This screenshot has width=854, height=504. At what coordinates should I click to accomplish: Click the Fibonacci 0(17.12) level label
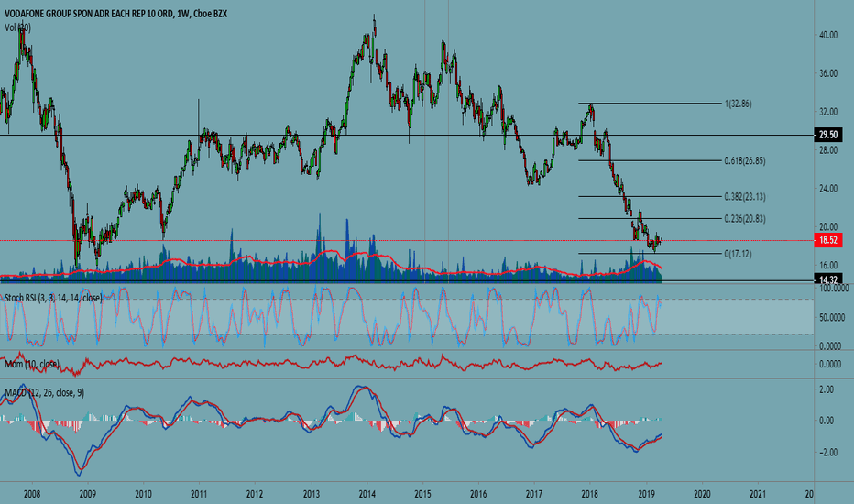[x=738, y=254]
